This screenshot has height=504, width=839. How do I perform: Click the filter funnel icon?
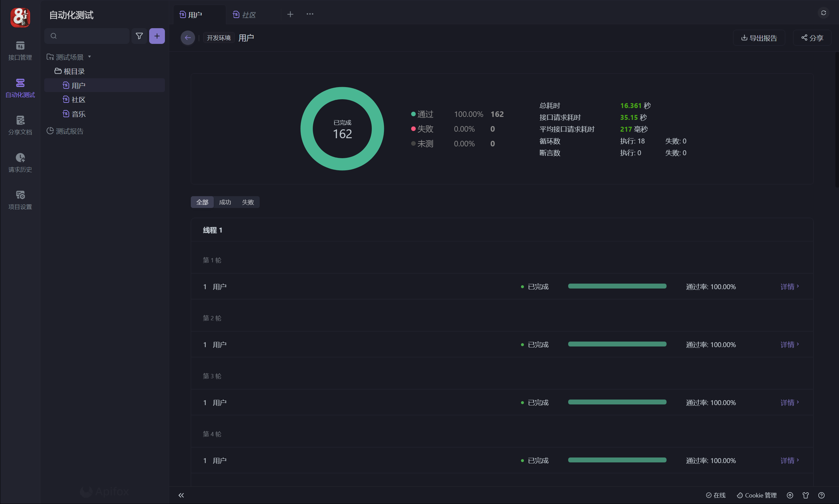tap(139, 36)
